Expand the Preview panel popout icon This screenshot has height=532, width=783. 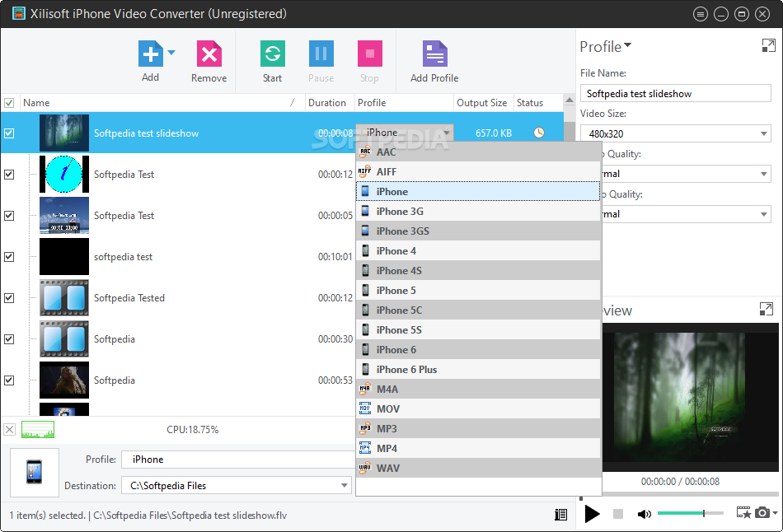point(766,309)
